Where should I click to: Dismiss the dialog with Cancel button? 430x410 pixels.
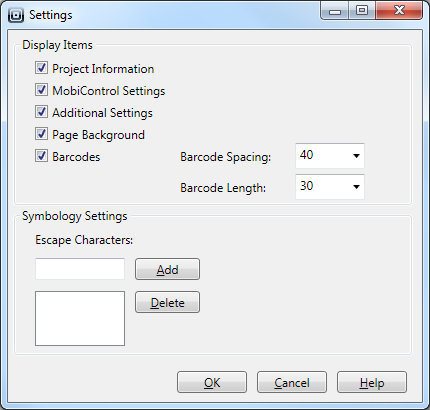pyautogui.click(x=292, y=382)
